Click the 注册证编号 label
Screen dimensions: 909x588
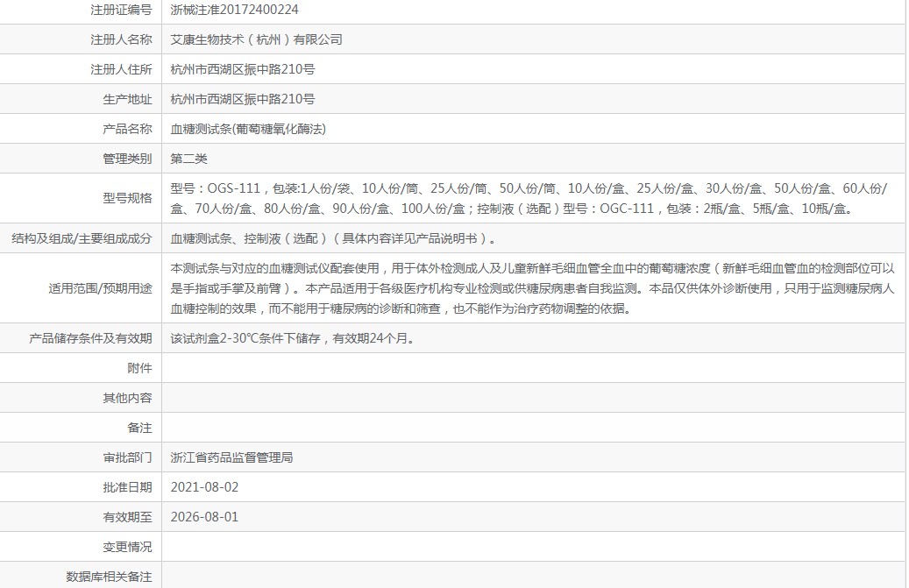point(121,10)
